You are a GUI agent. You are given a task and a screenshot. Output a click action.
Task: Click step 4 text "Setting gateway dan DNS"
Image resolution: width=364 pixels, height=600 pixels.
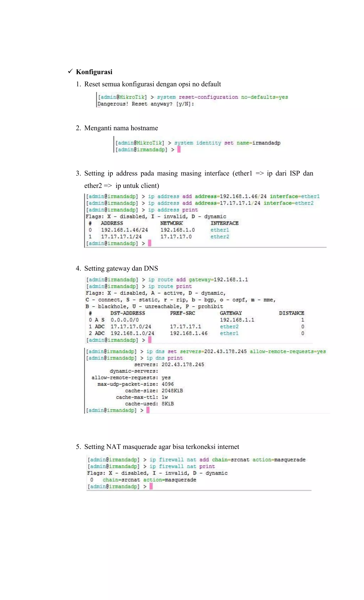(x=121, y=268)
